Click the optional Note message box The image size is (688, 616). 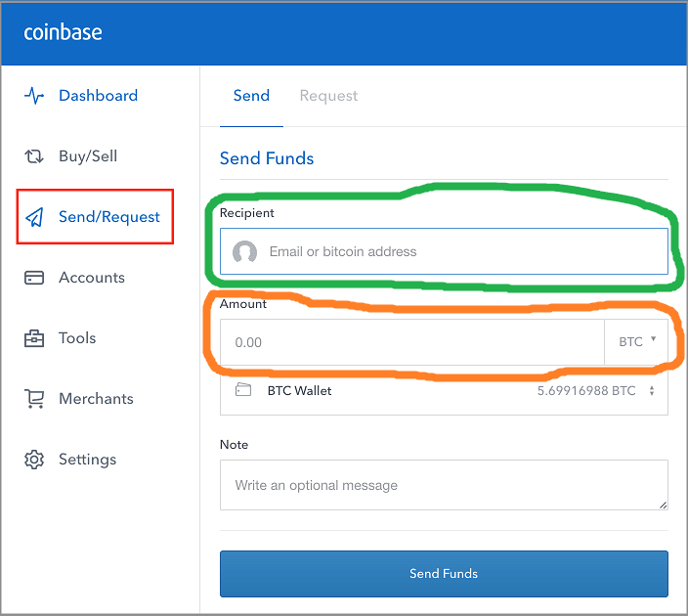[444, 485]
